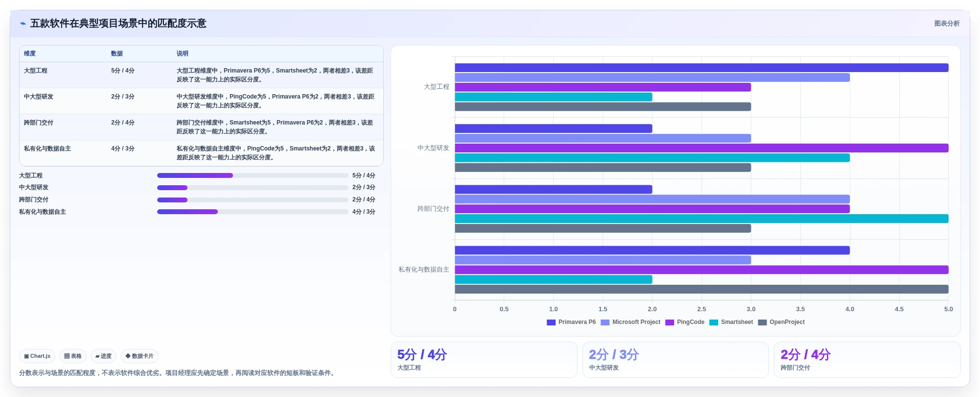Click Smartsheet bar in 中大型研发 group

[652, 158]
